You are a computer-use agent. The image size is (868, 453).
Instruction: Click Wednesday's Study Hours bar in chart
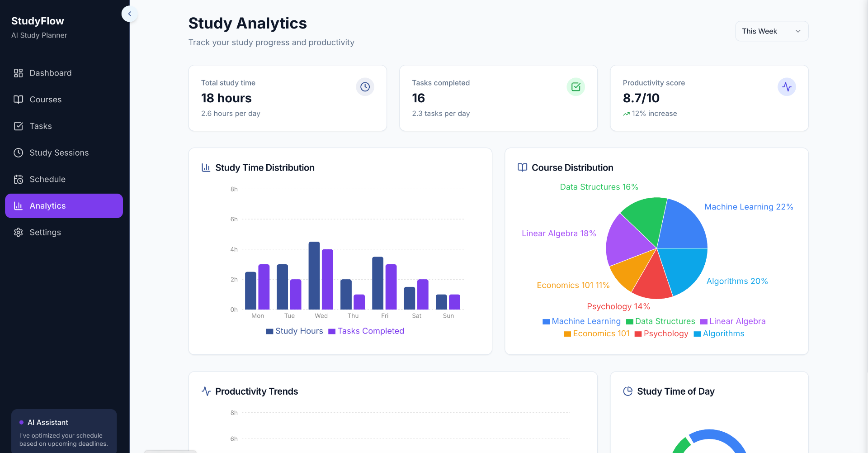[314, 276]
